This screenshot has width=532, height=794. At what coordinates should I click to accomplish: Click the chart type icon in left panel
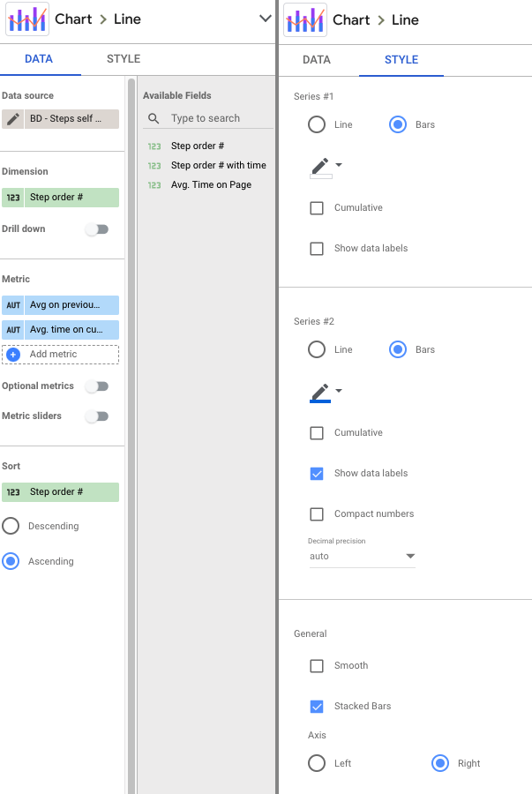pyautogui.click(x=27, y=19)
